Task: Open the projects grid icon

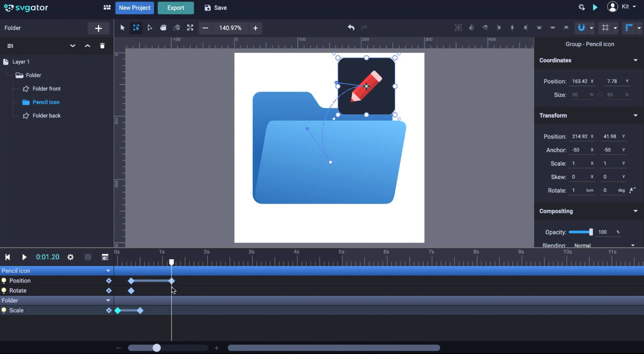Action: coord(107,8)
